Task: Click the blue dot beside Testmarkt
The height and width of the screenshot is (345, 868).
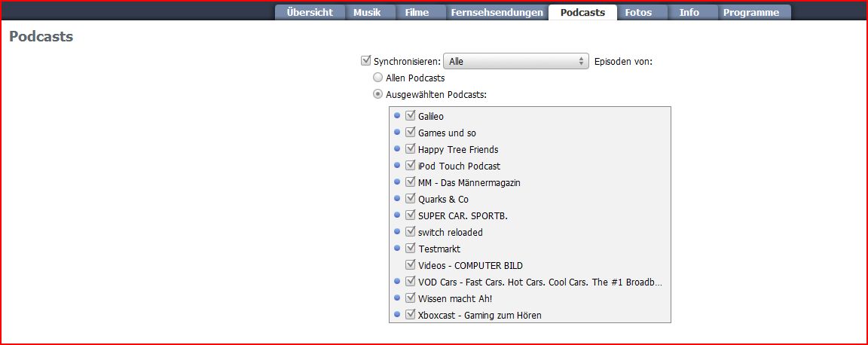Action: pos(397,248)
